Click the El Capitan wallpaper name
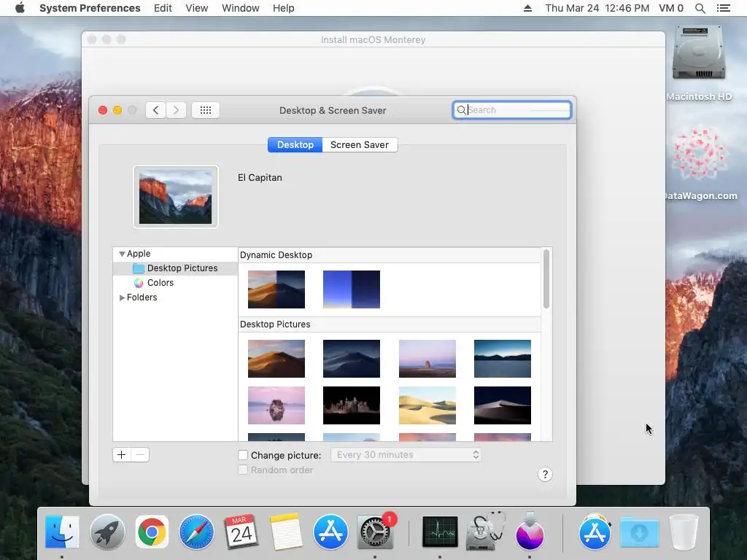Image resolution: width=747 pixels, height=560 pixels. [260, 178]
